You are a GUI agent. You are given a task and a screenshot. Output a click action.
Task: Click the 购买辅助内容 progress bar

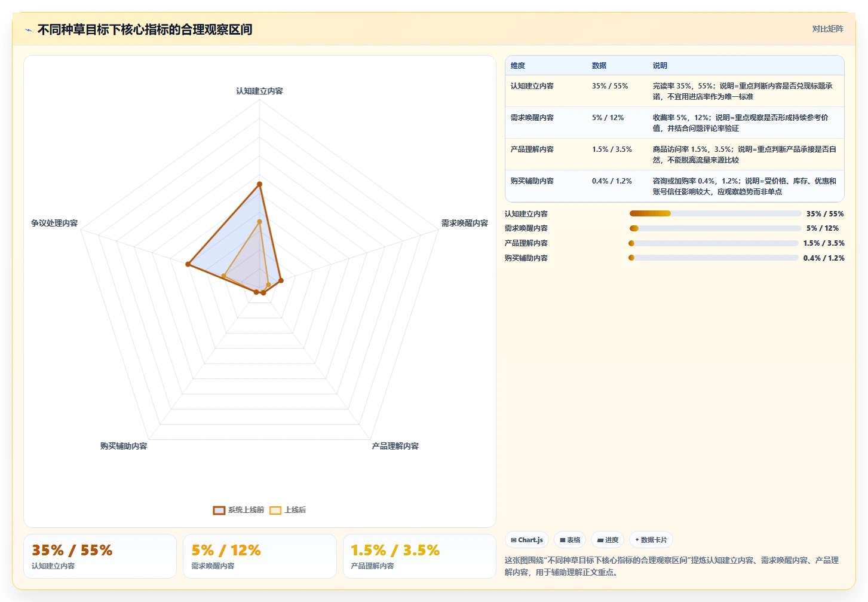click(713, 258)
